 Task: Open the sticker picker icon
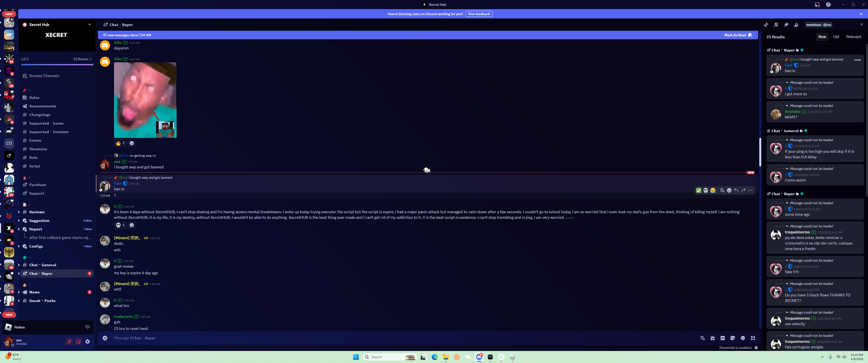coord(733,338)
